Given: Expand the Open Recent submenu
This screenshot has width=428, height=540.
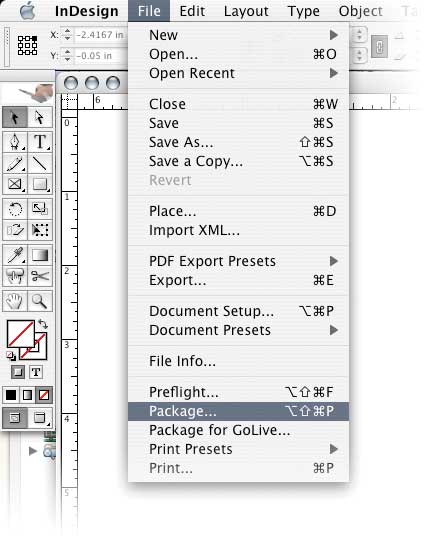Looking at the screenshot, I should tap(239, 73).
